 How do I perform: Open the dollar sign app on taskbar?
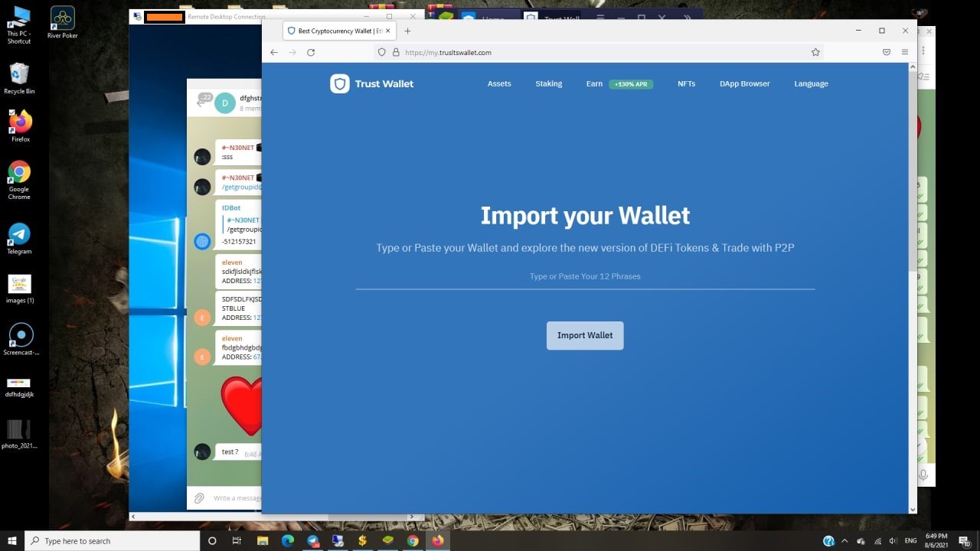pyautogui.click(x=363, y=541)
